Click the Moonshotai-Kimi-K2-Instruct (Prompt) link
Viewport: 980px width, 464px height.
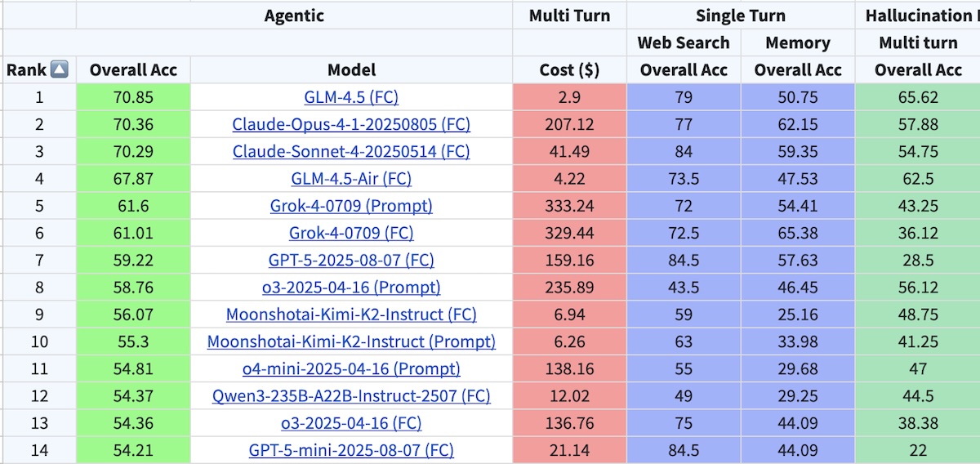point(351,341)
